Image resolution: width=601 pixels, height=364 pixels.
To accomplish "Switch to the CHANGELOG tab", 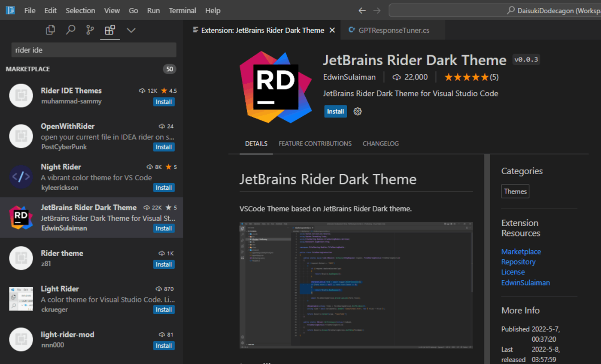I will coord(381,144).
